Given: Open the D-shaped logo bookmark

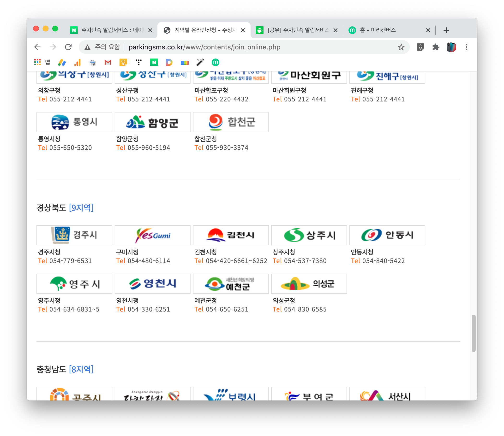Looking at the screenshot, I should point(169,63).
